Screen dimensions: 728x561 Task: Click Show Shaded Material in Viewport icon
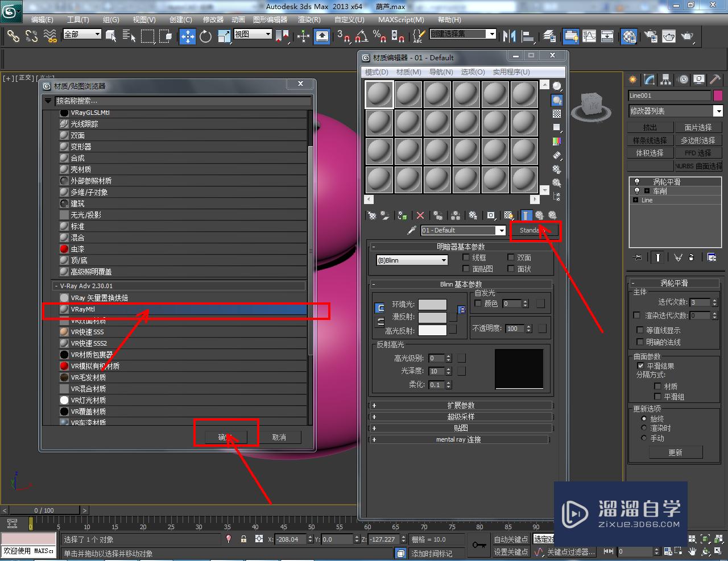[508, 215]
